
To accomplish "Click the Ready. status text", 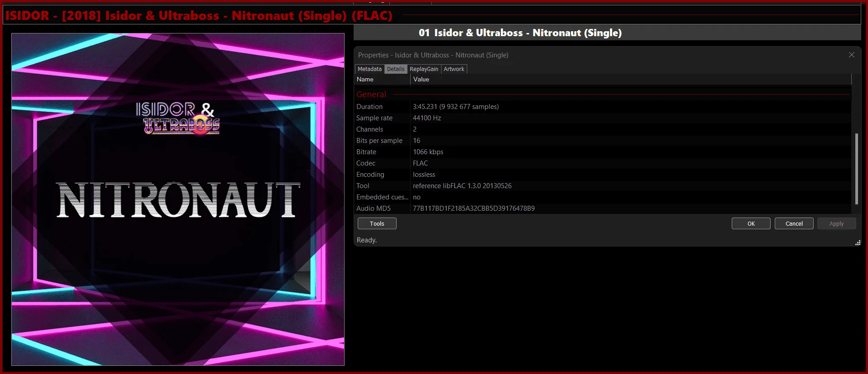I will click(367, 240).
